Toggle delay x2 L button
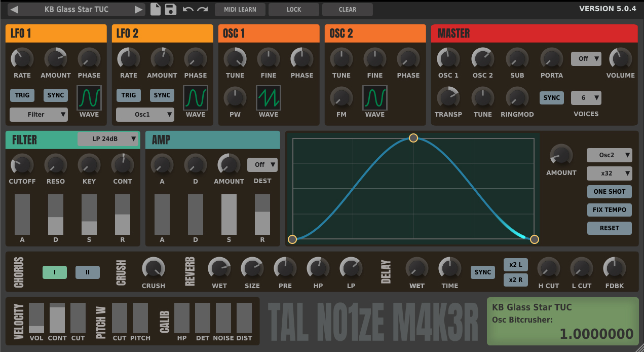This screenshot has height=352, width=644. (516, 265)
